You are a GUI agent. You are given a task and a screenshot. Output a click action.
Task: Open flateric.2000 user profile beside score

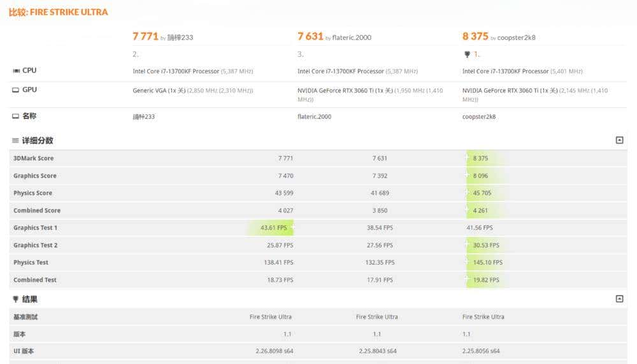click(352, 38)
